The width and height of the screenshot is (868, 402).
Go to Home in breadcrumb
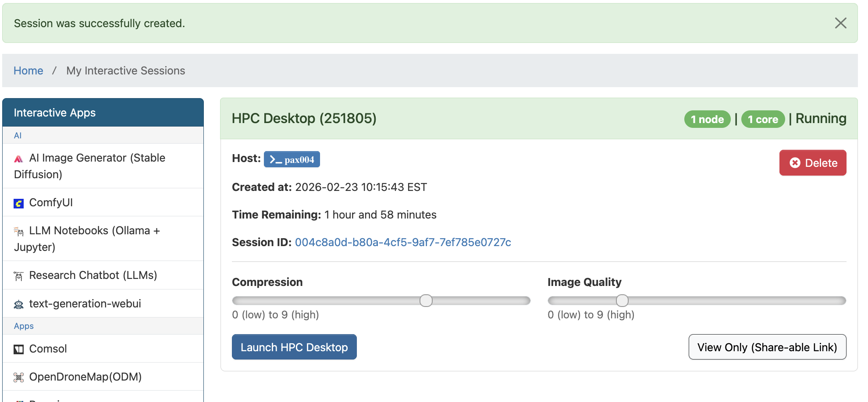[x=28, y=71]
